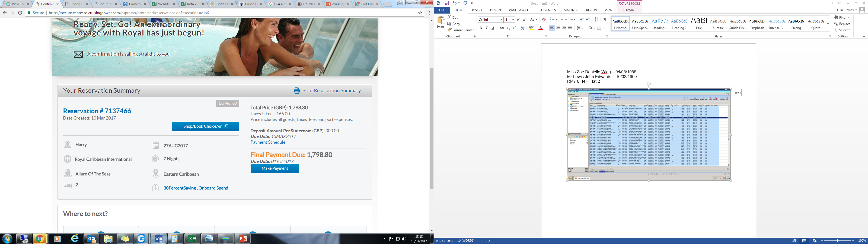Open the Picture Tools FORMAT tab
Image resolution: width=868 pixels, height=244 pixels.
pyautogui.click(x=629, y=10)
